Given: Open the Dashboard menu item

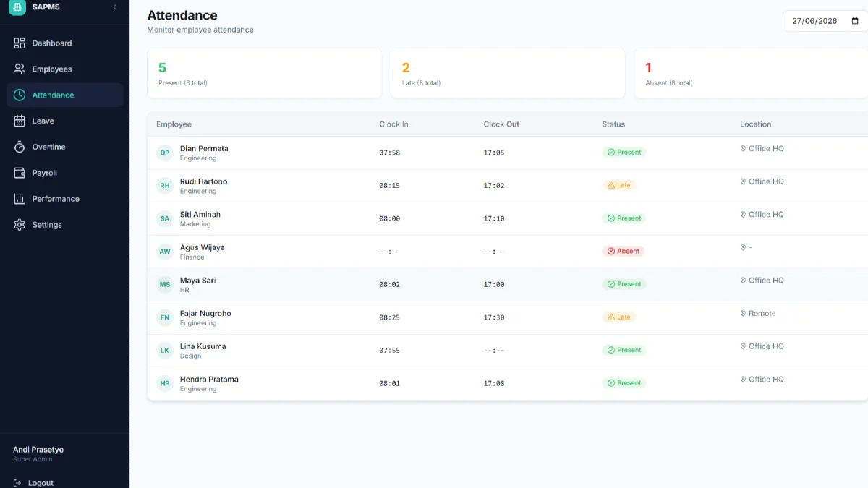Looking at the screenshot, I should tap(65, 43).
